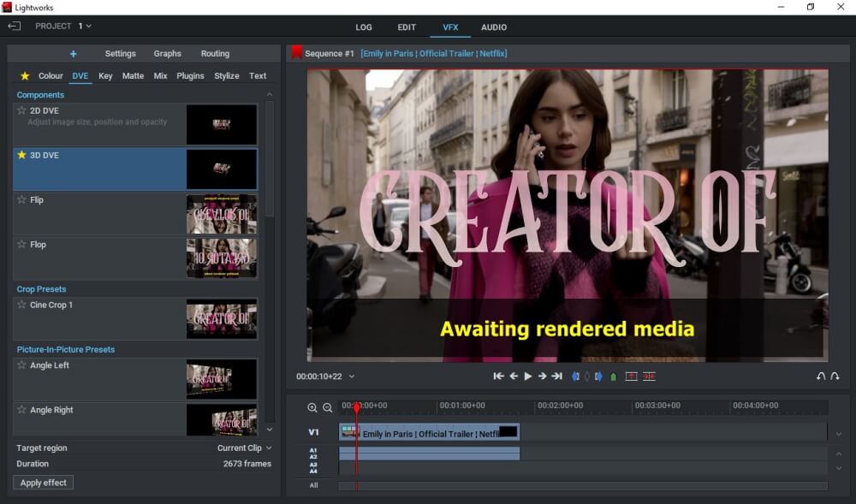Screen dimensions: 856x504
Task: Step forward one frame
Action: click(542, 376)
